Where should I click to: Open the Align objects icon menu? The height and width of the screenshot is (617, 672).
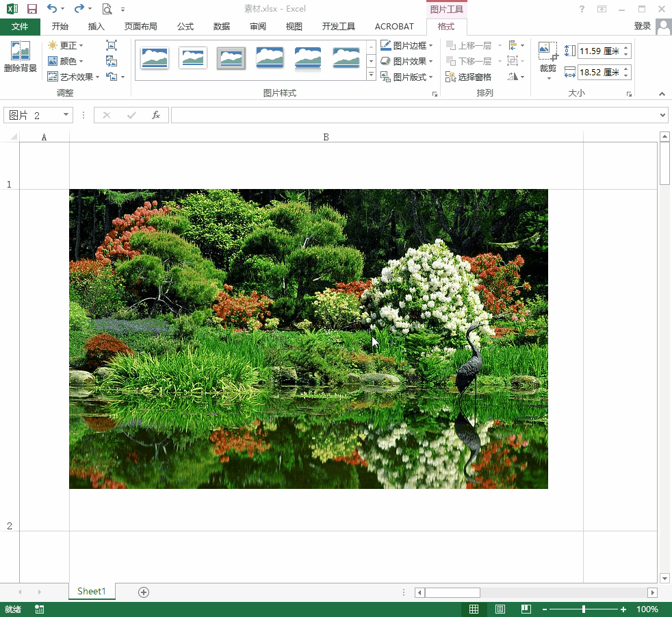(x=516, y=45)
